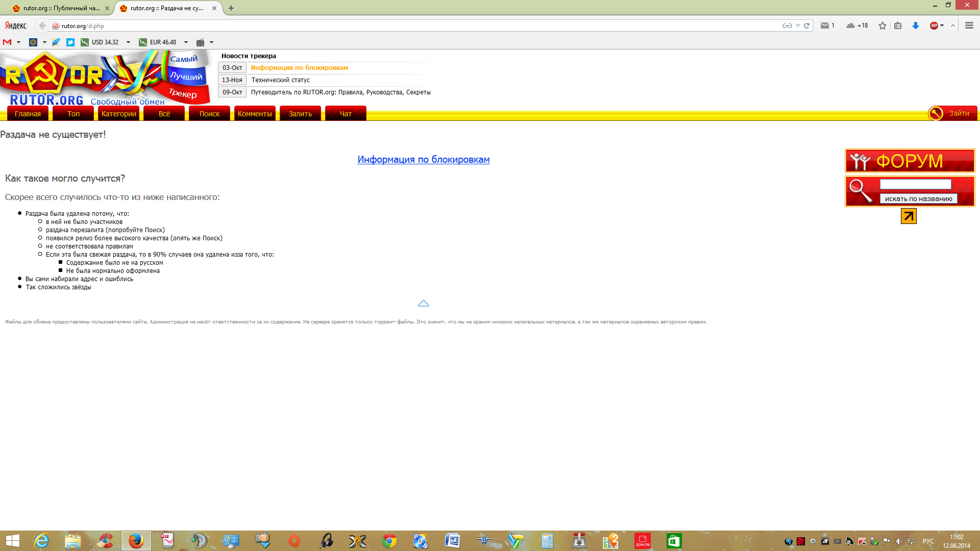Click the bookmark star icon
Image resolution: width=980 pixels, height=551 pixels.
882,26
